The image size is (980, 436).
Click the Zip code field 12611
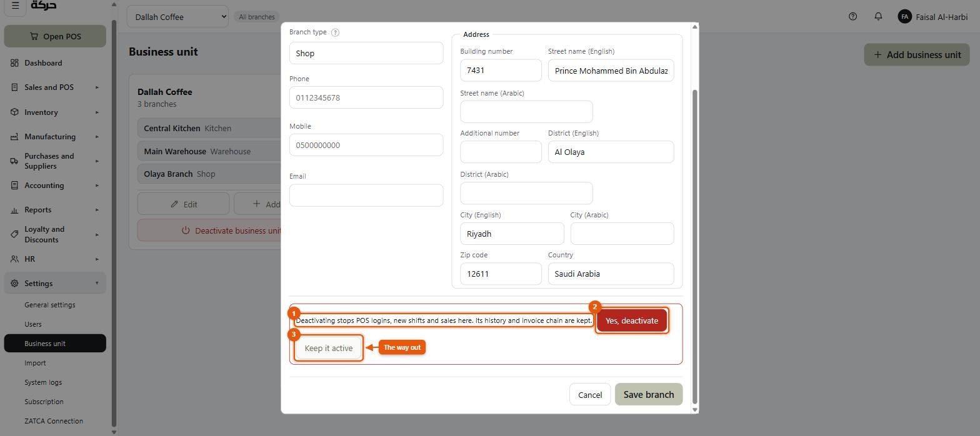point(501,274)
